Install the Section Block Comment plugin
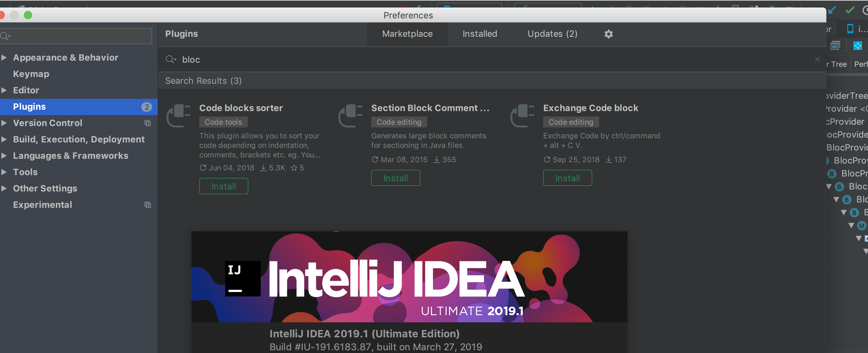Screen dimensions: 868x353 (x=396, y=178)
